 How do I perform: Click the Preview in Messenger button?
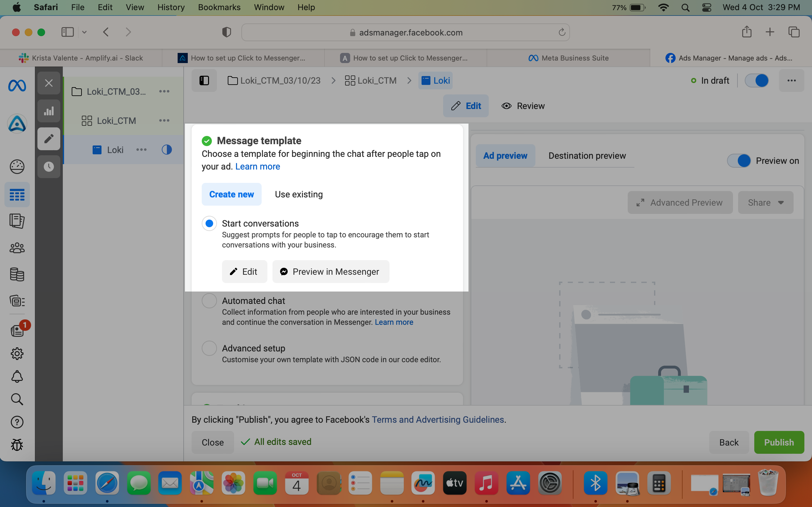331,272
